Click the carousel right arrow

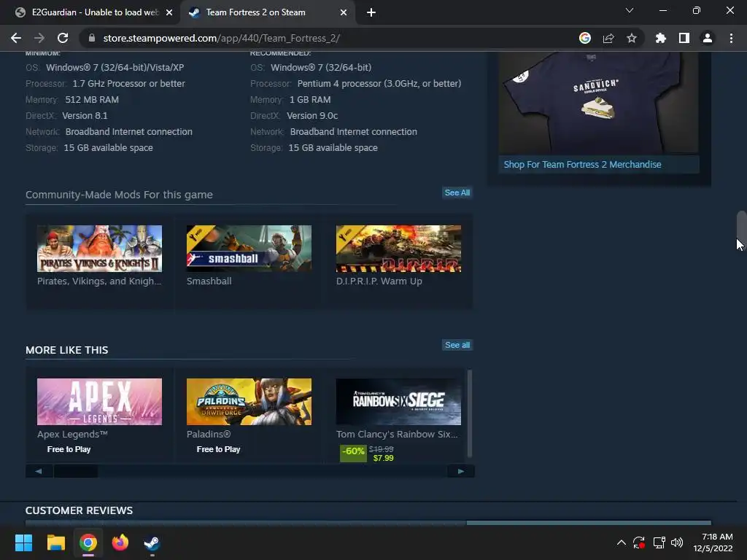[461, 471]
